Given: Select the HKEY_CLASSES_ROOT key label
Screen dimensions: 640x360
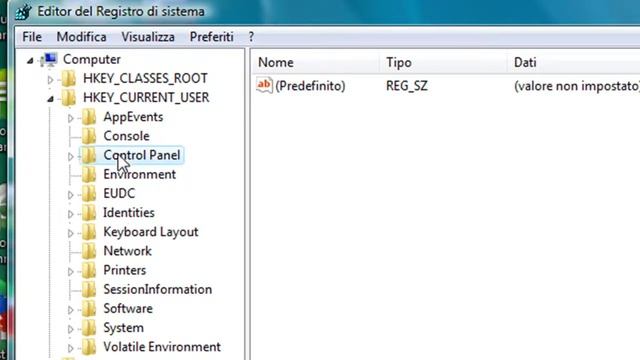Looking at the screenshot, I should [x=145, y=78].
